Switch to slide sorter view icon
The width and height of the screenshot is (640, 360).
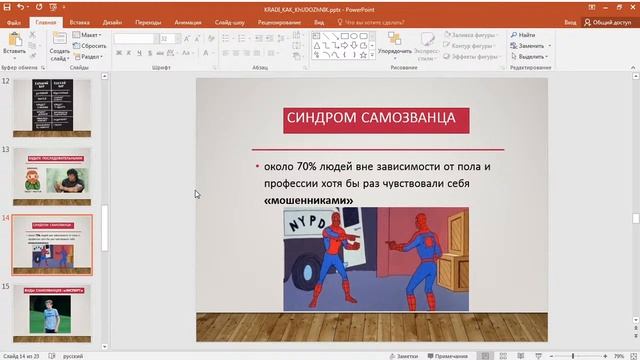tap(503, 356)
